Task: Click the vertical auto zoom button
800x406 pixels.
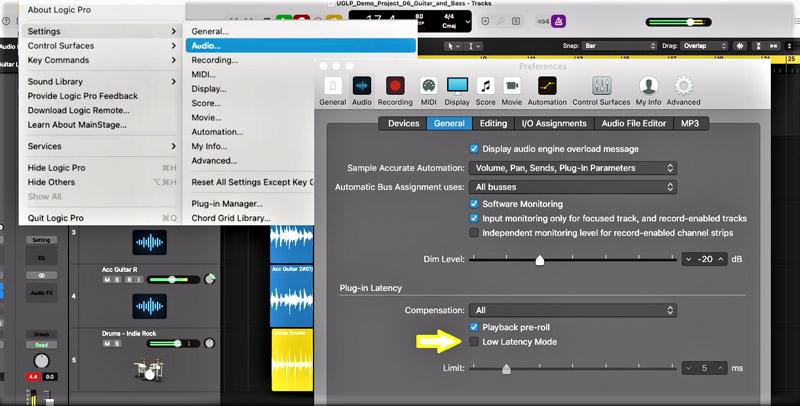Action: point(759,46)
